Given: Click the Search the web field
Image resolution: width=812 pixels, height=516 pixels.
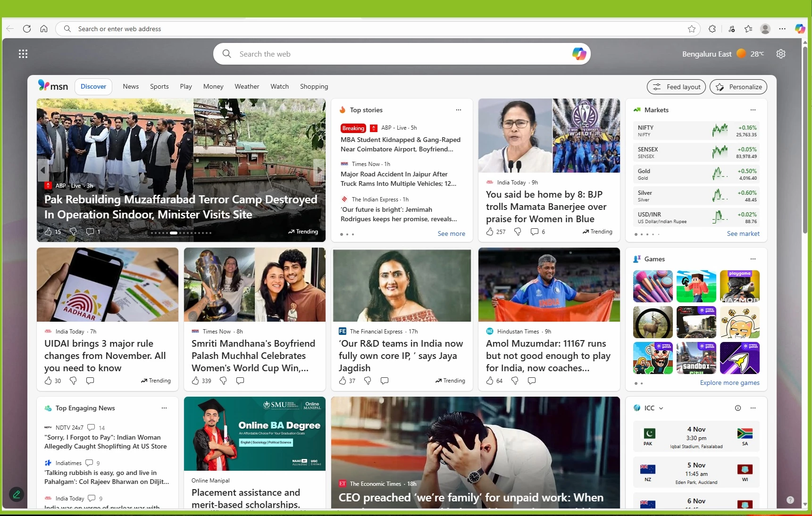Looking at the screenshot, I should pyautogui.click(x=401, y=54).
